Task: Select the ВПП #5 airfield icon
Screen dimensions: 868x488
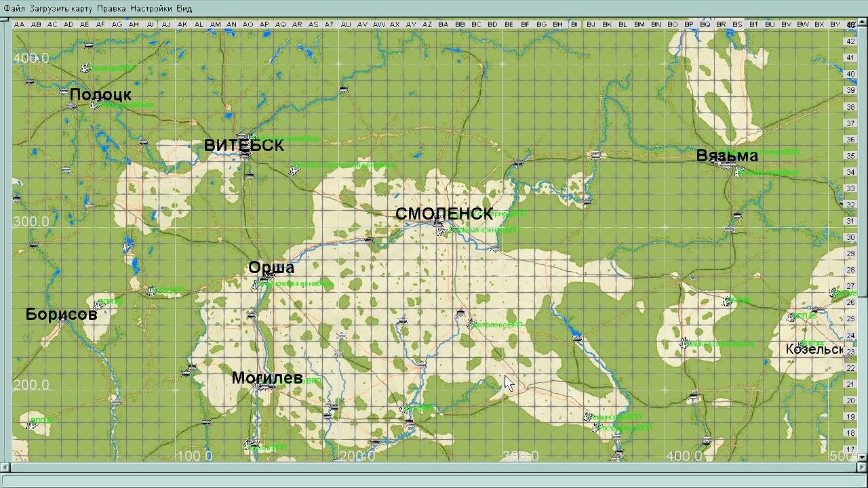Action: click(791, 317)
